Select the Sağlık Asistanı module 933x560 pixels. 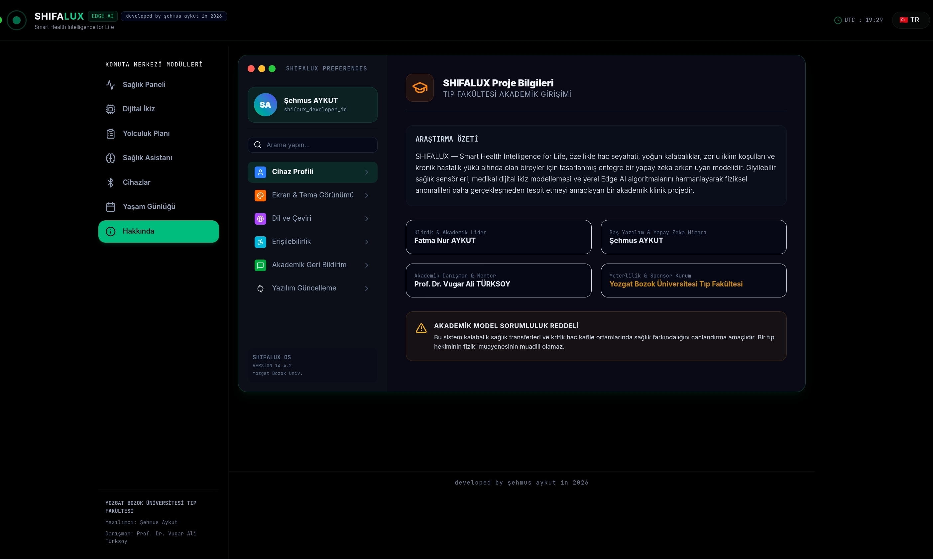pos(159,158)
